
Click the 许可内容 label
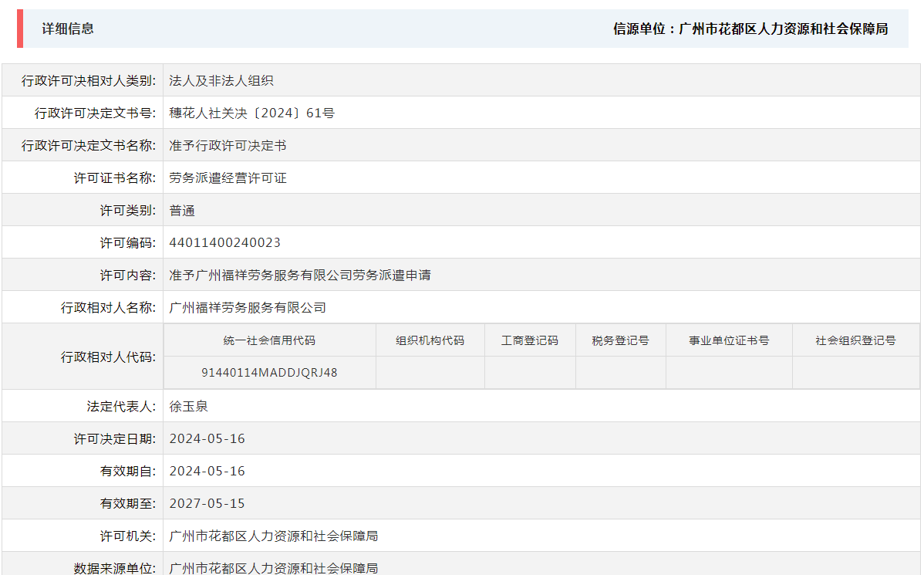127,276
